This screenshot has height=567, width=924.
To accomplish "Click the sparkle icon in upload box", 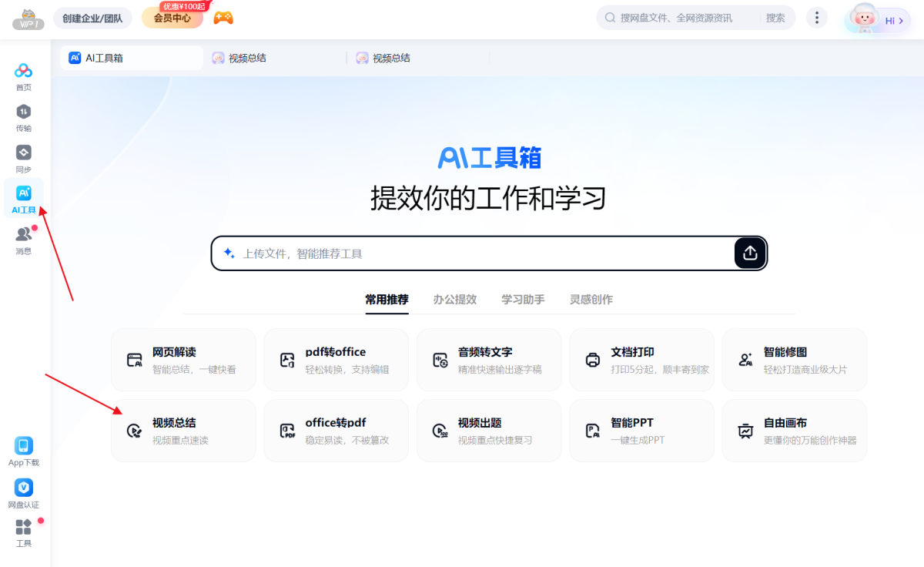I will (229, 253).
